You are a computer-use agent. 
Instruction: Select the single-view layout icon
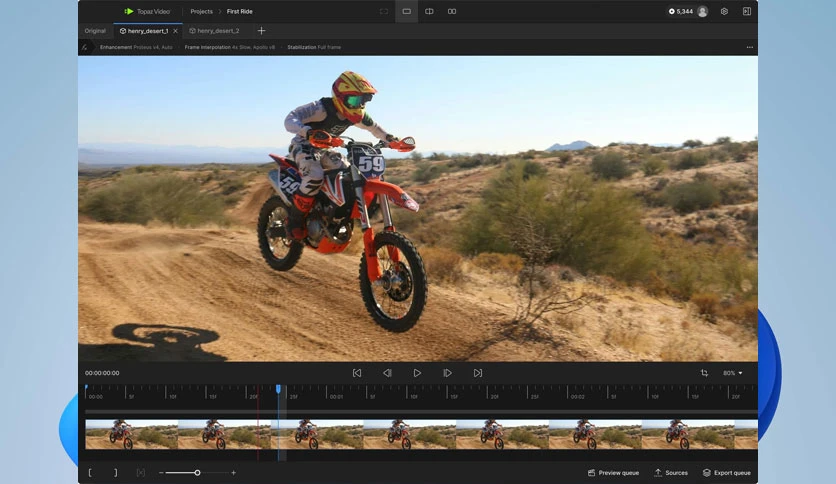pos(406,11)
